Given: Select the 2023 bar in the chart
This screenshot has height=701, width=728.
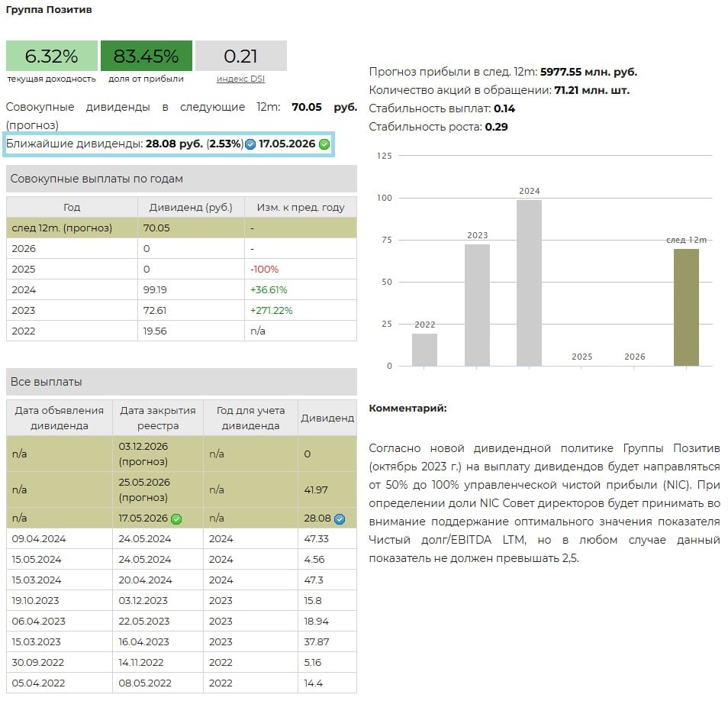Looking at the screenshot, I should [x=477, y=305].
